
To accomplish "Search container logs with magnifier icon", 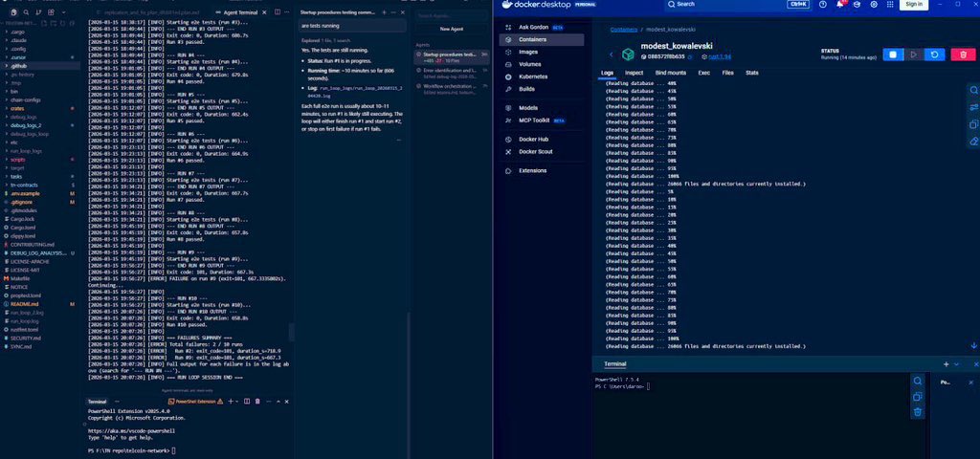I will (973, 91).
